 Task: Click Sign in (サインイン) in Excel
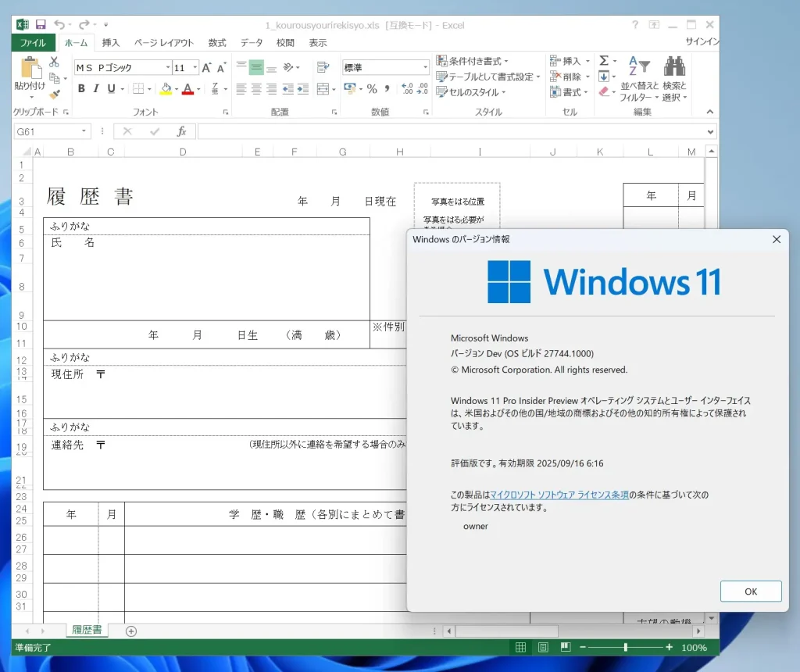point(702,41)
